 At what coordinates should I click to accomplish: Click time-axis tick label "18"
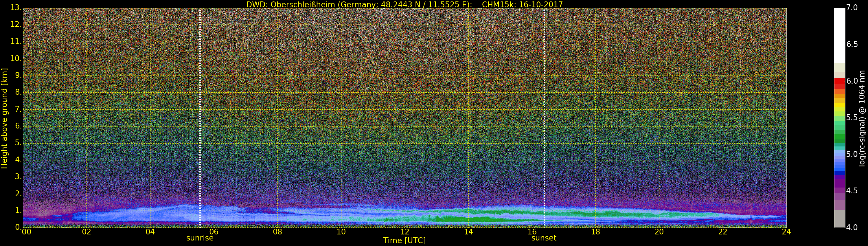(x=596, y=232)
